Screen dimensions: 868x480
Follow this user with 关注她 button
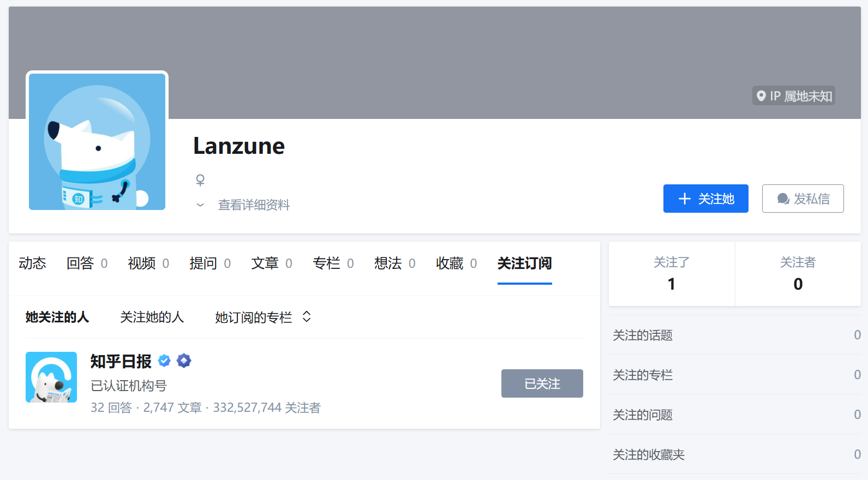pos(705,199)
